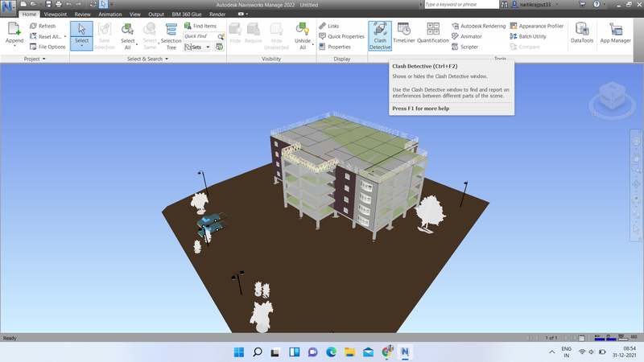Open Windows Start menu

point(238,352)
